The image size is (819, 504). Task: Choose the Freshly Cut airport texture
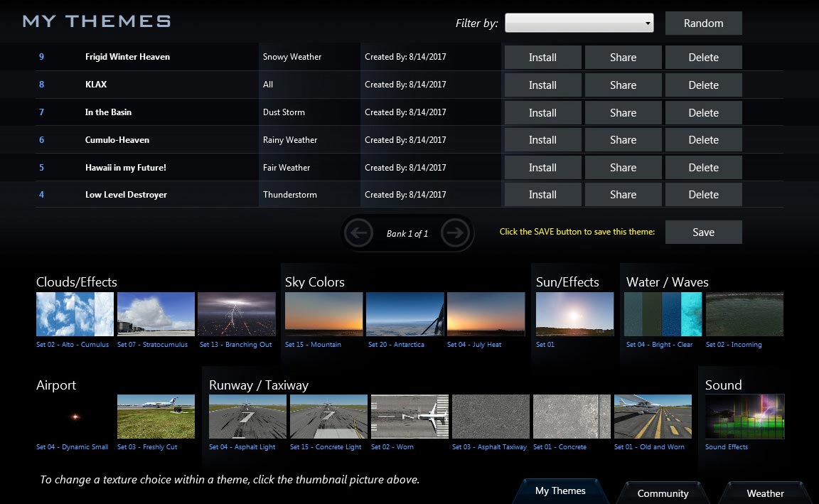(x=155, y=416)
